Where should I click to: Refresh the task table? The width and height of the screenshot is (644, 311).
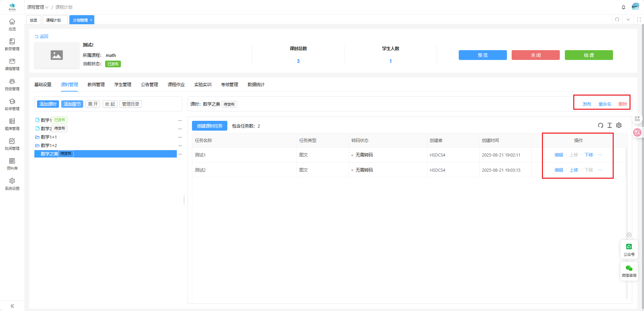pos(600,126)
